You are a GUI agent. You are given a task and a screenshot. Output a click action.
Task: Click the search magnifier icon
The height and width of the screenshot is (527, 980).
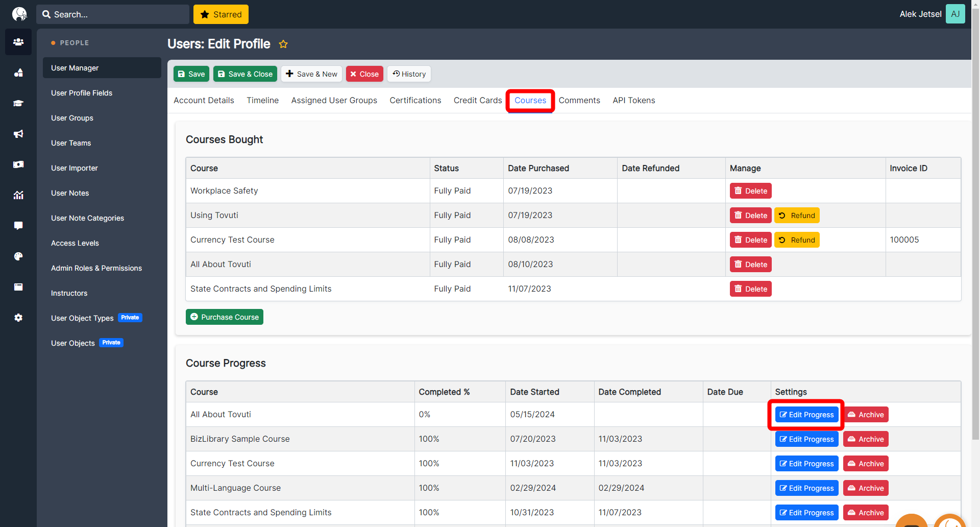point(46,14)
